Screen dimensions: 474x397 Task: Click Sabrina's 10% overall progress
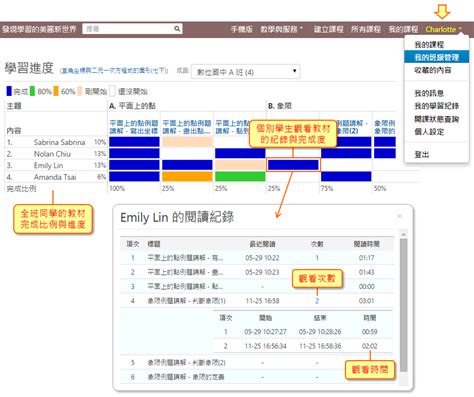coord(100,142)
